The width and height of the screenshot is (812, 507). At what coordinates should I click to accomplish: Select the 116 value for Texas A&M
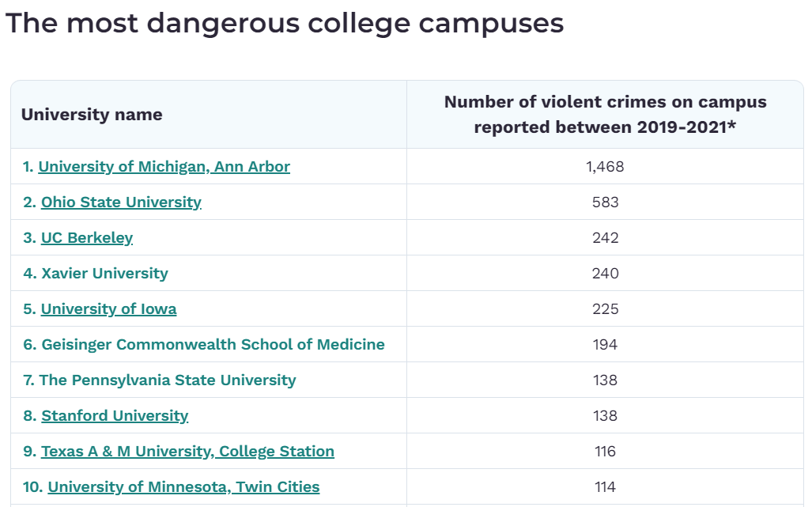click(605, 452)
